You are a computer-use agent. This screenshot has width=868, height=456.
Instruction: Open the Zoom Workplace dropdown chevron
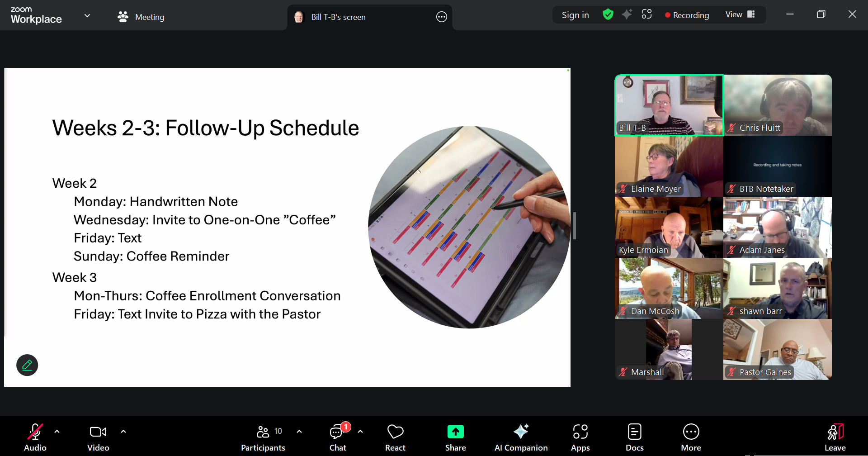tap(87, 16)
